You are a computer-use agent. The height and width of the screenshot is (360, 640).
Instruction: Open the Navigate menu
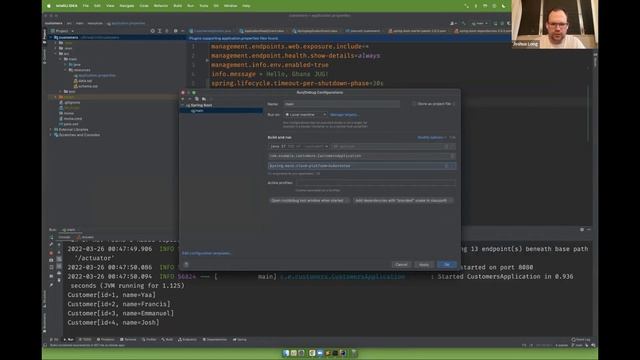click(x=127, y=6)
